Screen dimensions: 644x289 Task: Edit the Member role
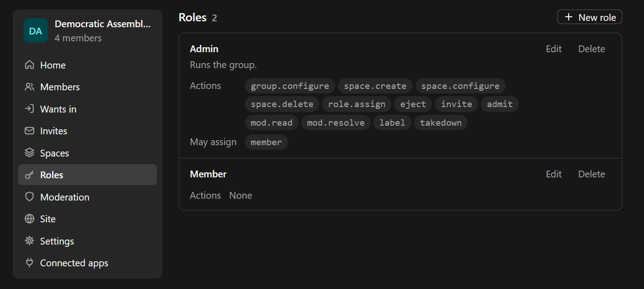click(554, 174)
